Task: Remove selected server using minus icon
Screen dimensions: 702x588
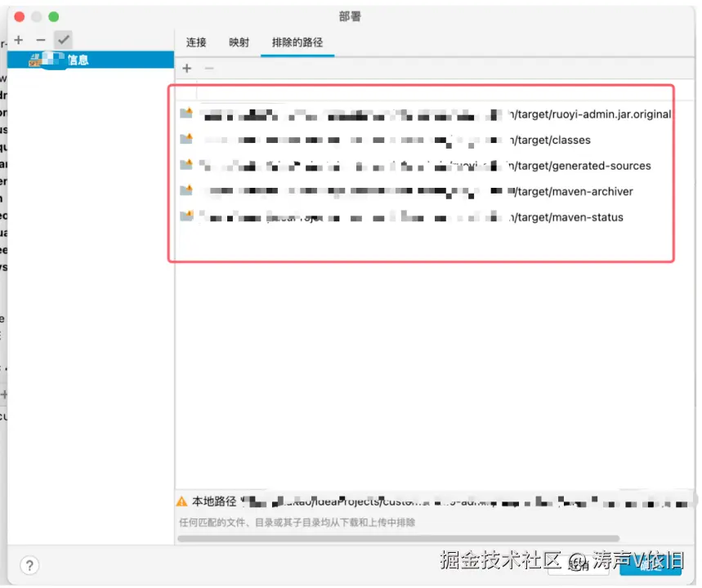Action: (x=39, y=39)
